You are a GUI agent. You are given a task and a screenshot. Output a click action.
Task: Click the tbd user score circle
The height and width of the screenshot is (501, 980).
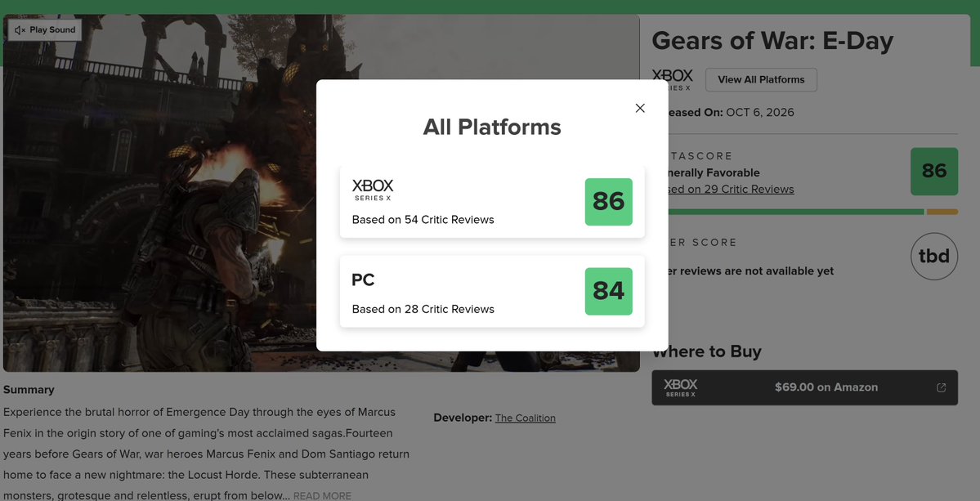point(933,256)
